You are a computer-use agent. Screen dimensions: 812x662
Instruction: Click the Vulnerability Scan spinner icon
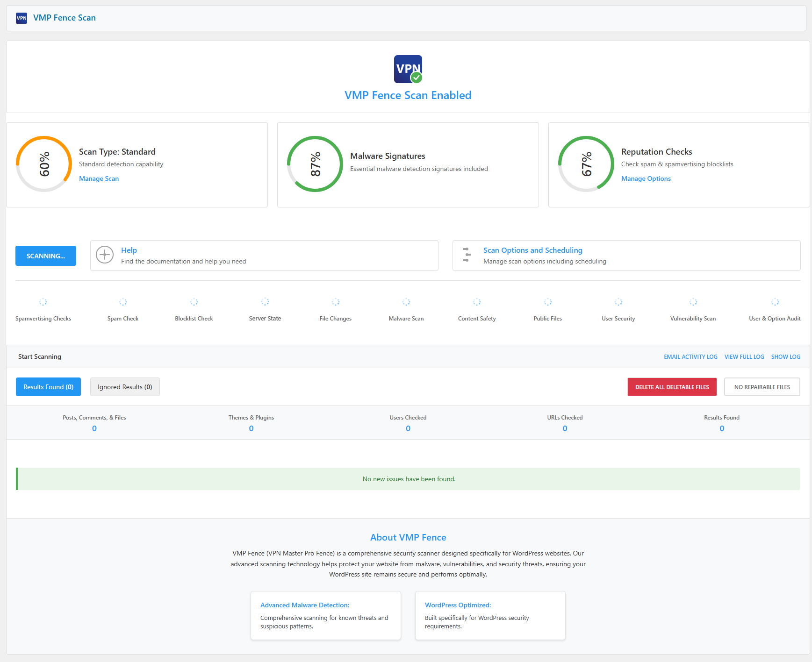[692, 302]
